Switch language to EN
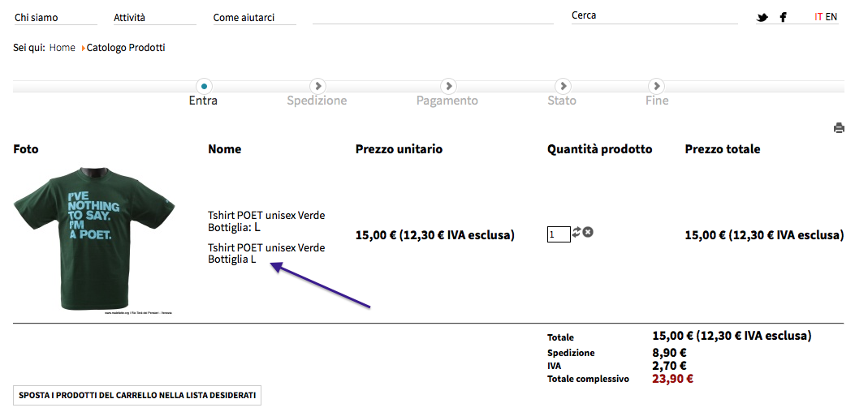Screen dimensions: 868x412 [x=831, y=17]
